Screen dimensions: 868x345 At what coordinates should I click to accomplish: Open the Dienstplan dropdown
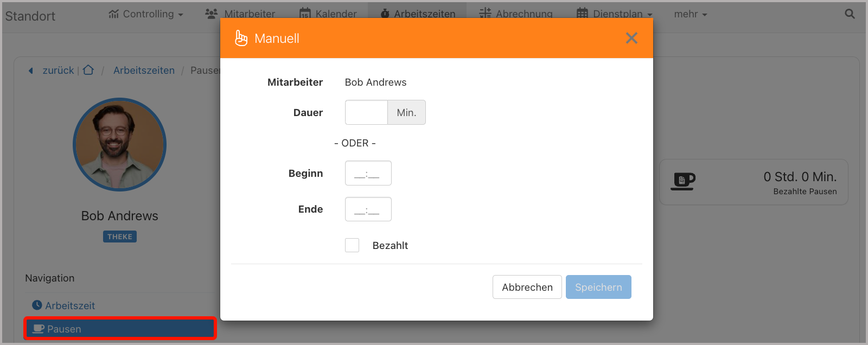tap(615, 14)
